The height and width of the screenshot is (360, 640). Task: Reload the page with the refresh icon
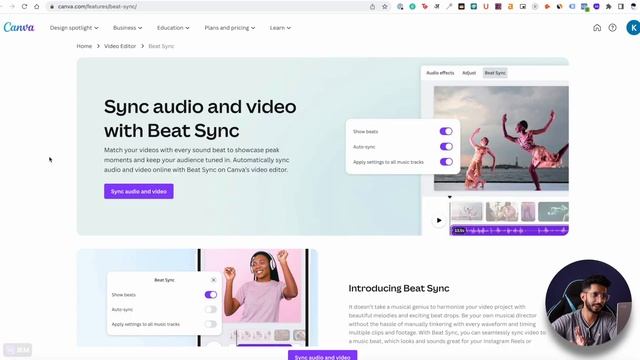click(24, 7)
